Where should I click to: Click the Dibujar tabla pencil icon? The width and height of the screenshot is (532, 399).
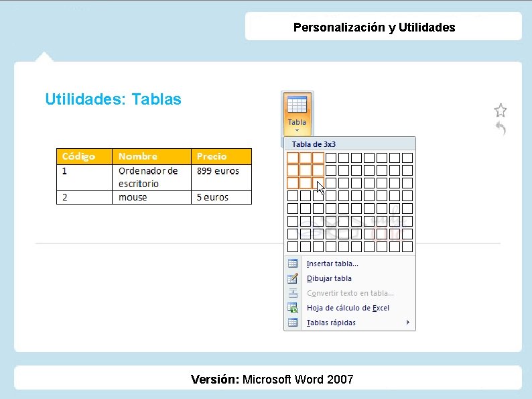tap(293, 278)
